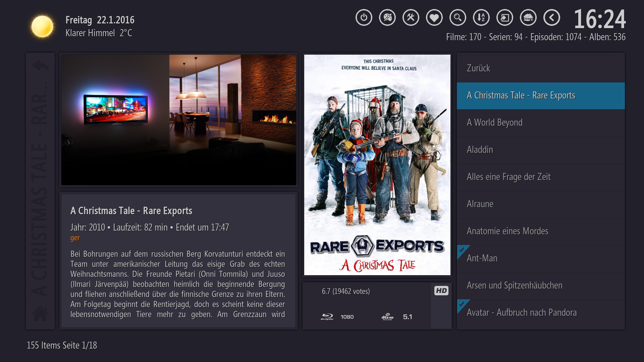Click the Rare Exports movie poster
This screenshot has height=362, width=644.
(x=377, y=165)
